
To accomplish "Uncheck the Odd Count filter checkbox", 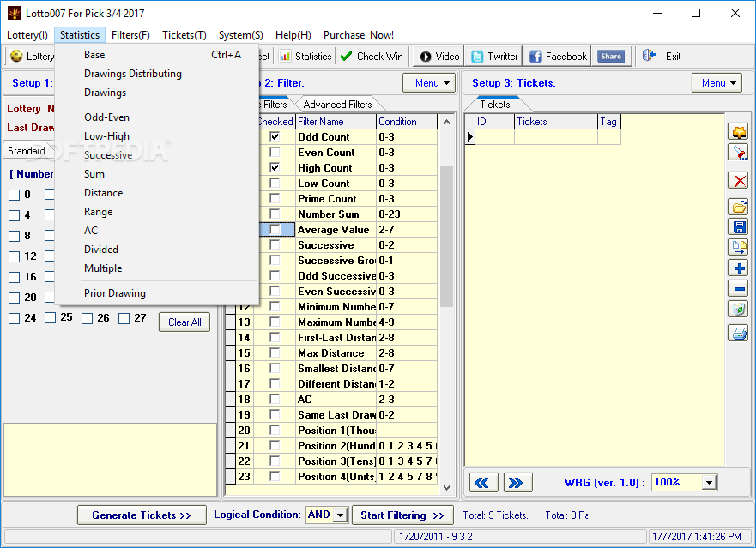I will 275,137.
